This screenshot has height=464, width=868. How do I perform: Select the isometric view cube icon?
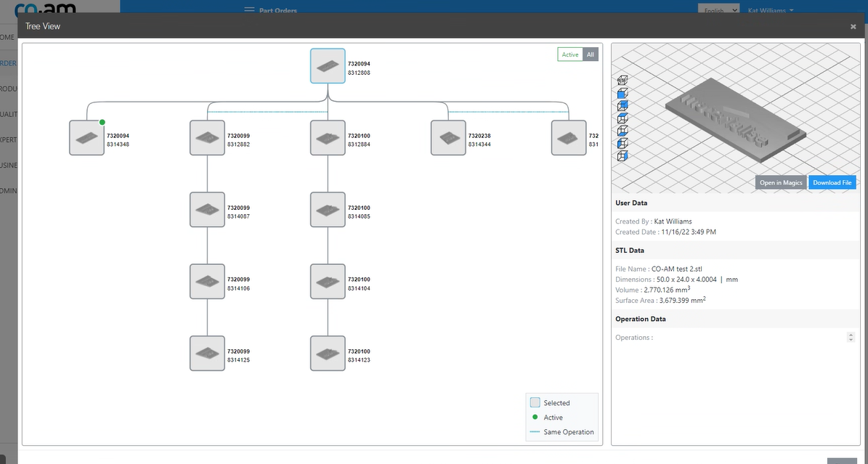tap(622, 81)
